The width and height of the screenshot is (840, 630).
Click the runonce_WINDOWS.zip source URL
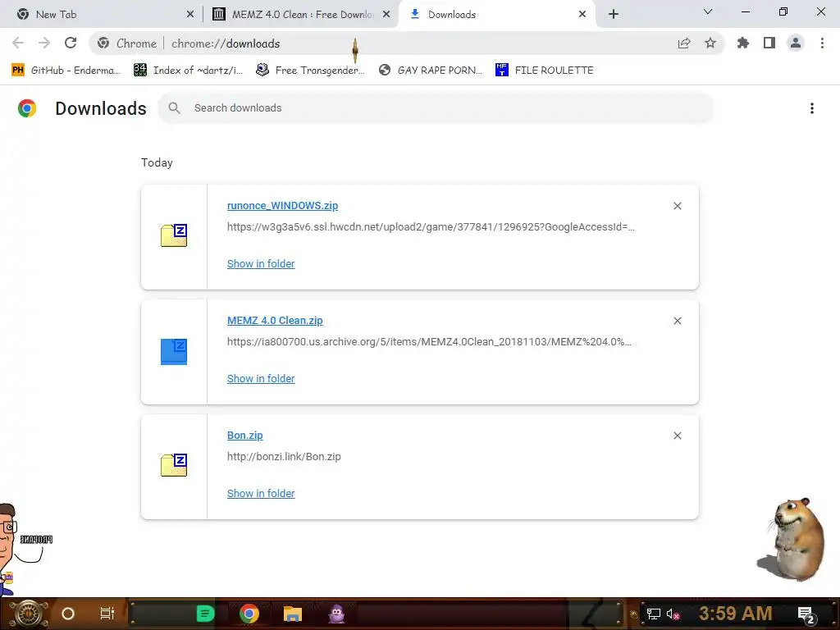[431, 227]
